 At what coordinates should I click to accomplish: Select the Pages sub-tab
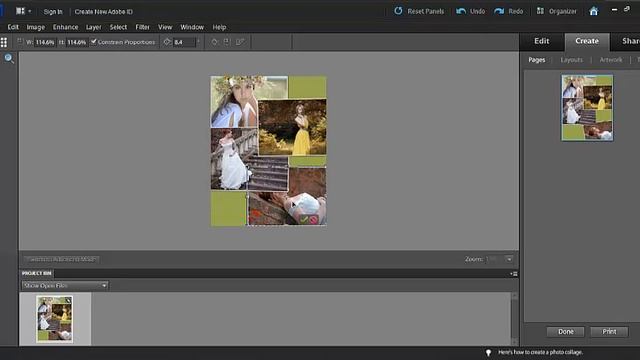(537, 60)
